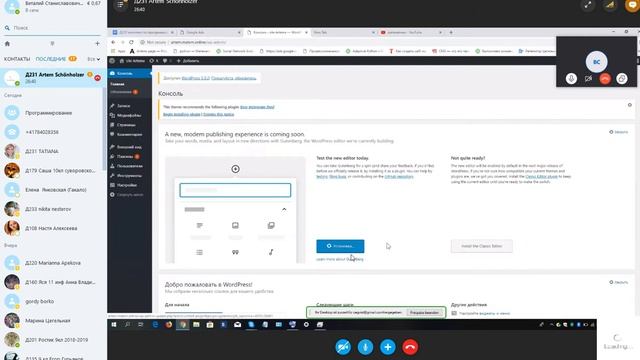Image resolution: width=640 pixels, height=360 pixels.
Task: Open the conversation list icon in call header
Action: [x=120, y=4]
